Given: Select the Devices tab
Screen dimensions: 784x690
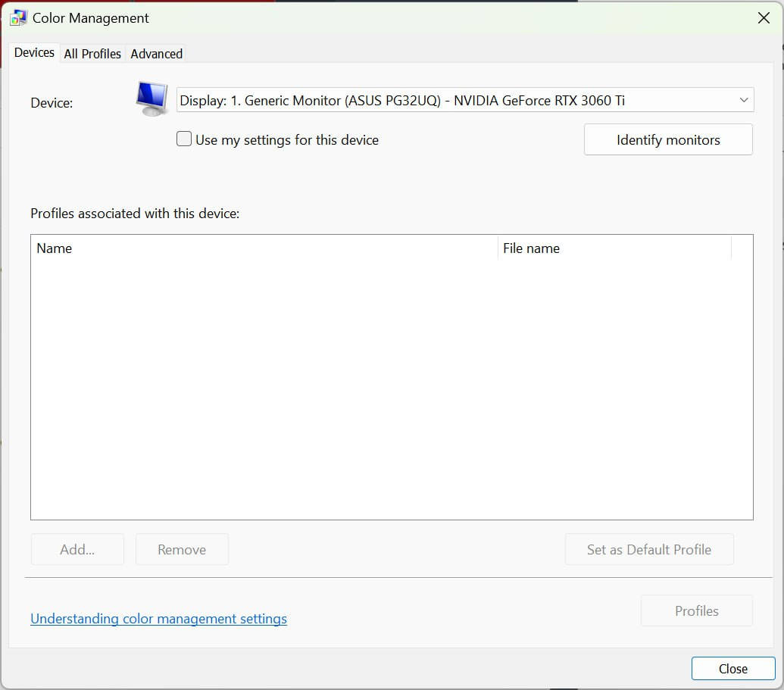Looking at the screenshot, I should [34, 52].
